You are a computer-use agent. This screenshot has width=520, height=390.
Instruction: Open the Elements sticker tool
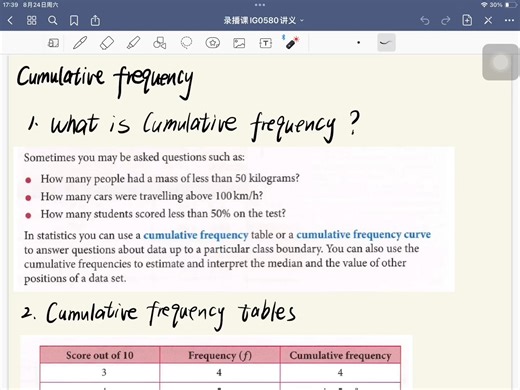tap(213, 43)
